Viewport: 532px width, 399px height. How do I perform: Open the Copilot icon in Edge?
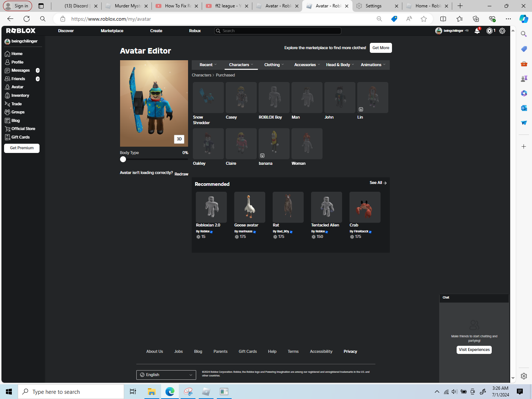pyautogui.click(x=524, y=19)
